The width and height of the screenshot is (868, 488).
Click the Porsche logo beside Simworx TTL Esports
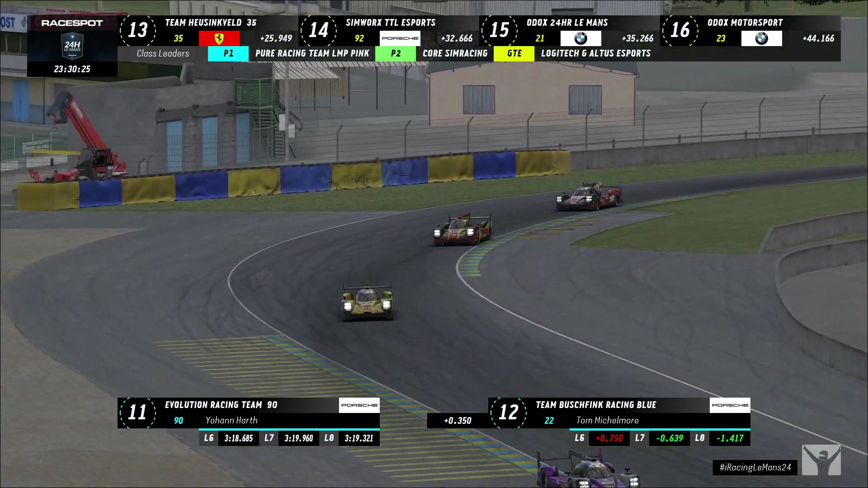pyautogui.click(x=400, y=38)
